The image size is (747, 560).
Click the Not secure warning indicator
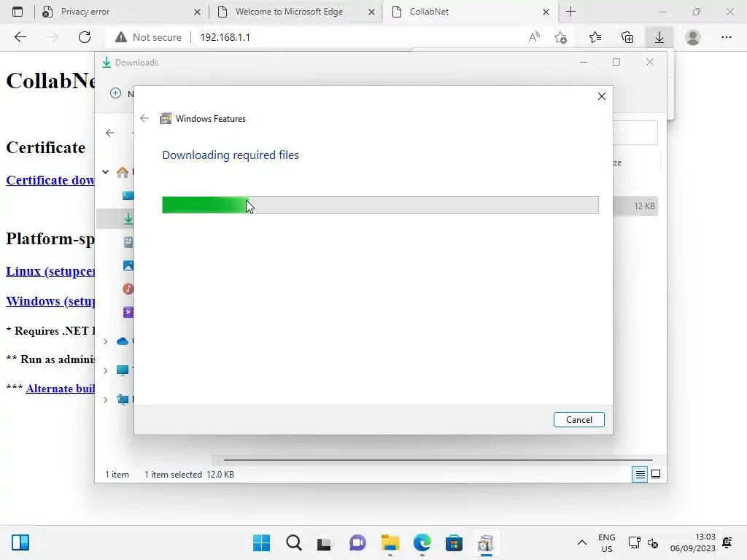(148, 37)
